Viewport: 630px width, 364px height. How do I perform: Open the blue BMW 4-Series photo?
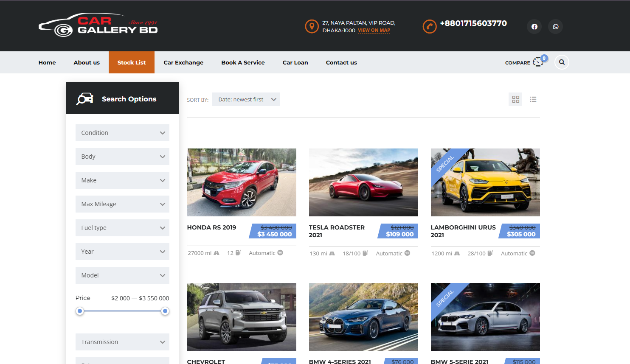(363, 317)
